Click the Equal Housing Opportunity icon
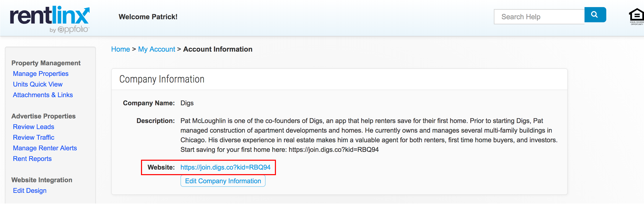Image resolution: width=644 pixels, height=204 pixels. (636, 16)
